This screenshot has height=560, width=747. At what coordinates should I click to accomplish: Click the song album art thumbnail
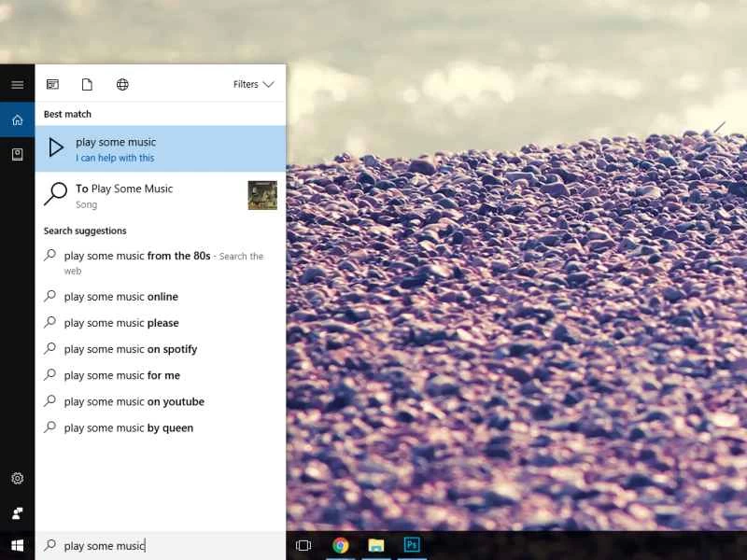(262, 195)
